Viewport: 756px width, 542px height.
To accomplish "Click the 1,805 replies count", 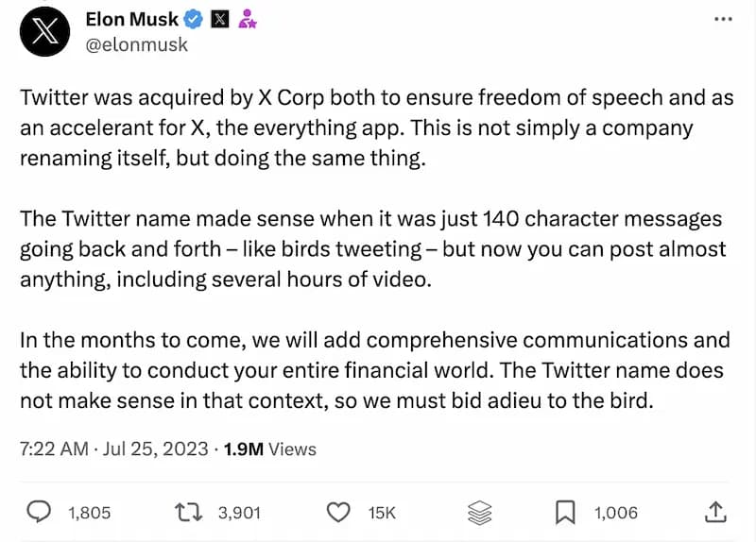I will coord(89,513).
